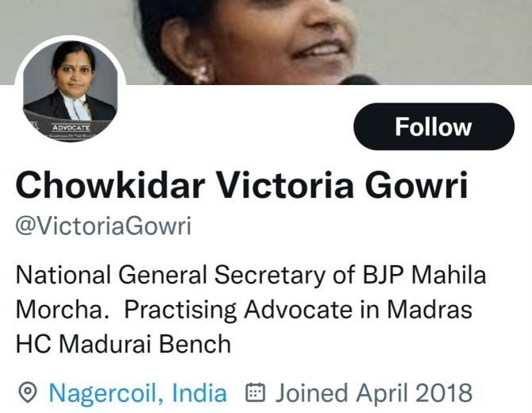Click the word Madras in the bio
Image resolution: width=532 pixels, height=413 pixels.
click(x=430, y=310)
